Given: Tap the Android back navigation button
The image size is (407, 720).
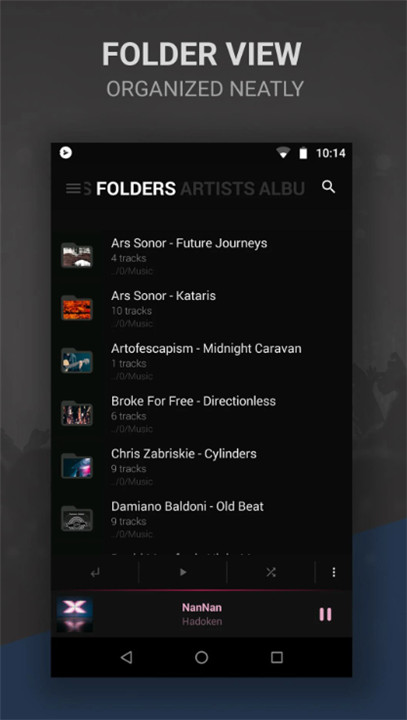Looking at the screenshot, I should click(x=126, y=658).
